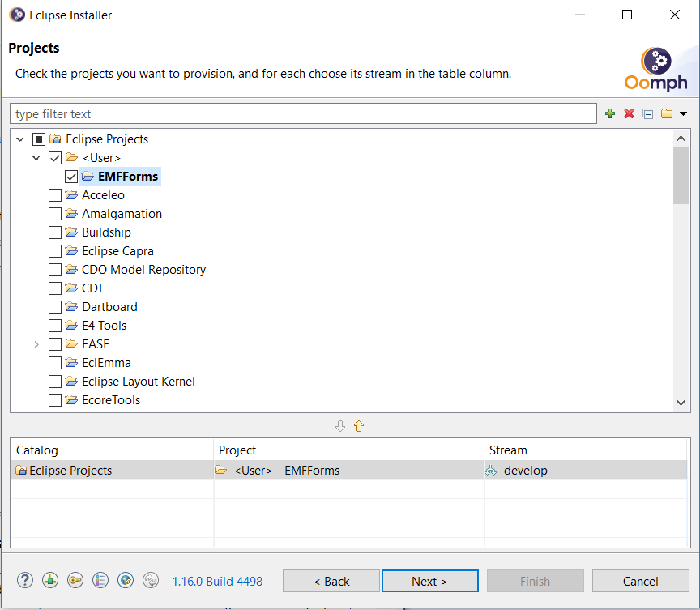Screen dimensions: 700x610
Task: Click the update refresh icon at bottom
Action: pyautogui.click(x=151, y=580)
